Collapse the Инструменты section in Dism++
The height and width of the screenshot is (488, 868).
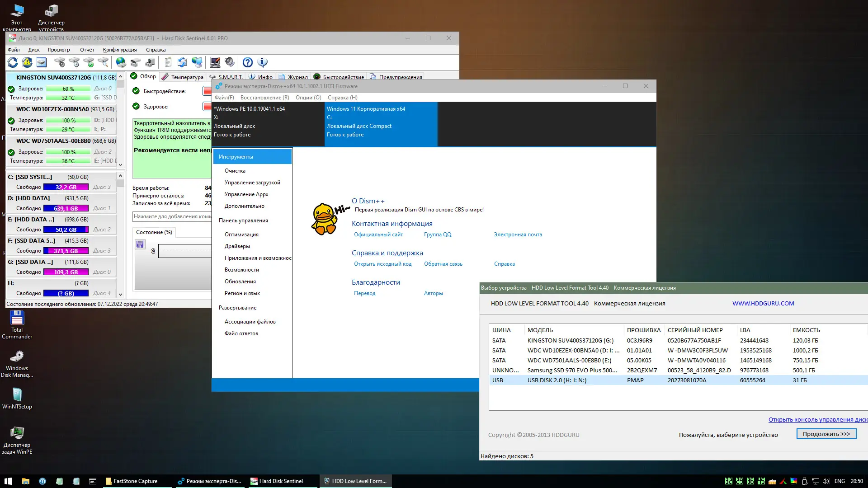[236, 156]
